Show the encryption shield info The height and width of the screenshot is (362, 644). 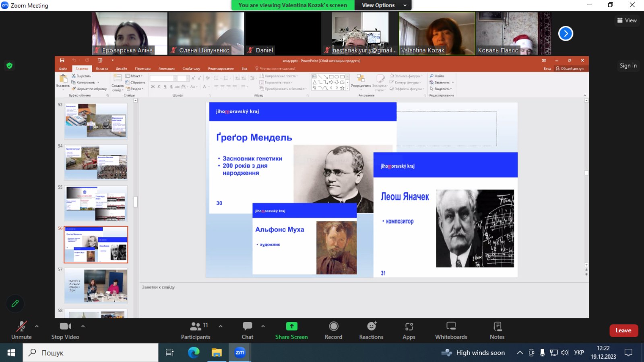[x=10, y=66]
